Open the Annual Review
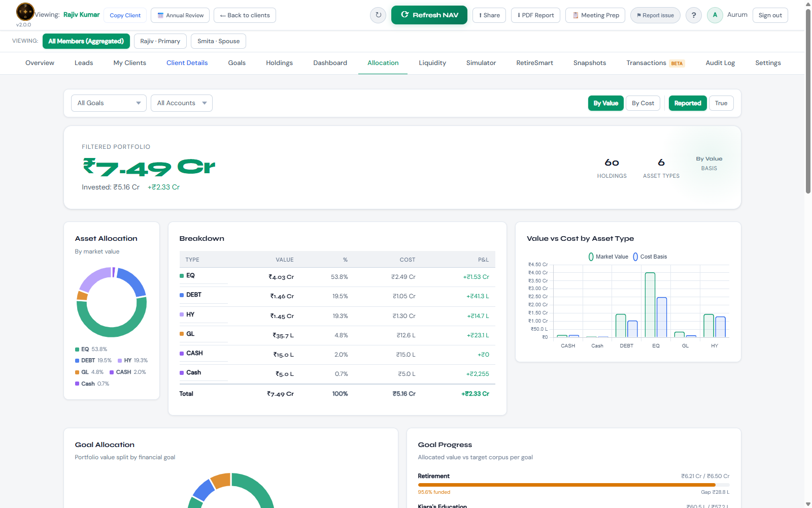 click(181, 15)
